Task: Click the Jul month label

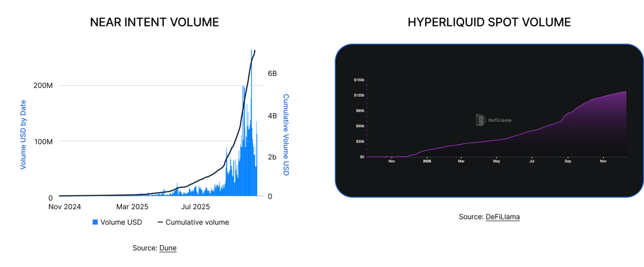Action: [532, 161]
